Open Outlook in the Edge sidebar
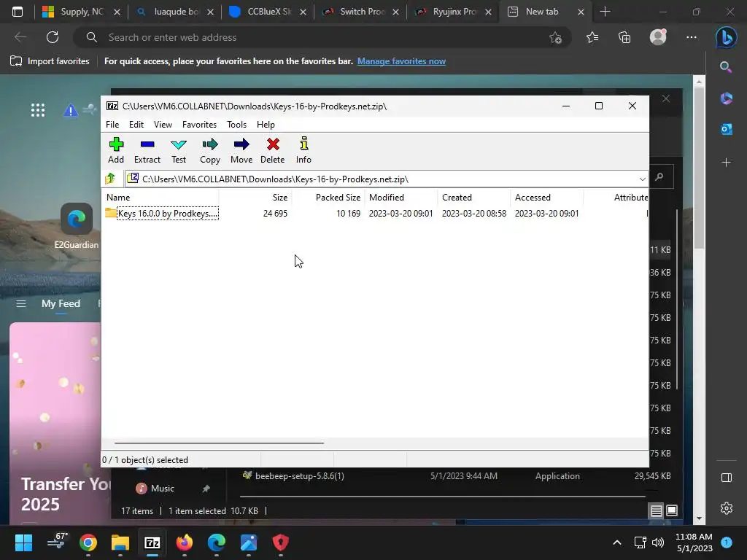 tap(726, 129)
